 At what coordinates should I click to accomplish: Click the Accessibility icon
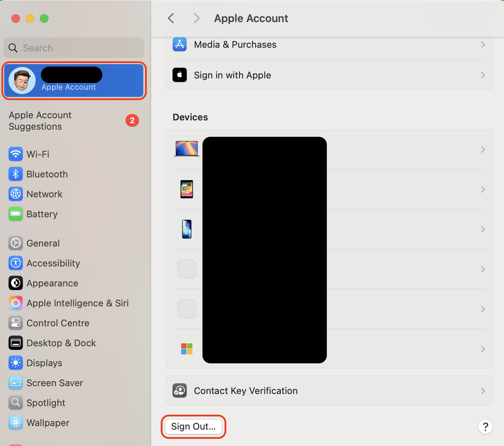point(16,263)
